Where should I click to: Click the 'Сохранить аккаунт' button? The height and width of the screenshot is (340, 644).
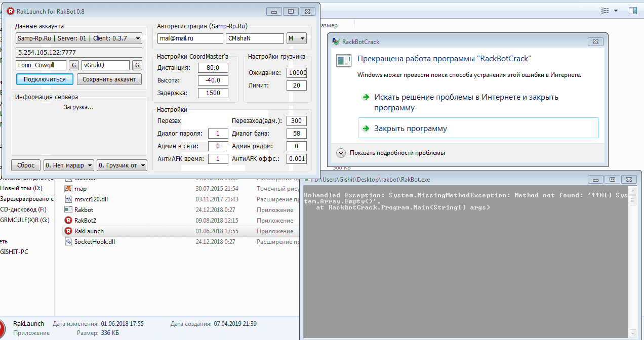tap(109, 79)
